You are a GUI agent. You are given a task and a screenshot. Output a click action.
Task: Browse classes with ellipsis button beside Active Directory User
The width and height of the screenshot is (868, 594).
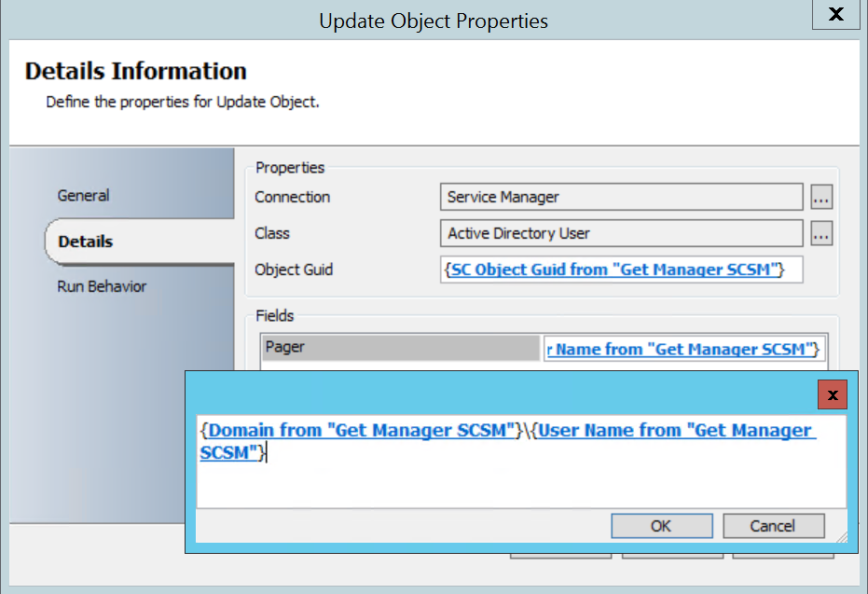coord(821,233)
